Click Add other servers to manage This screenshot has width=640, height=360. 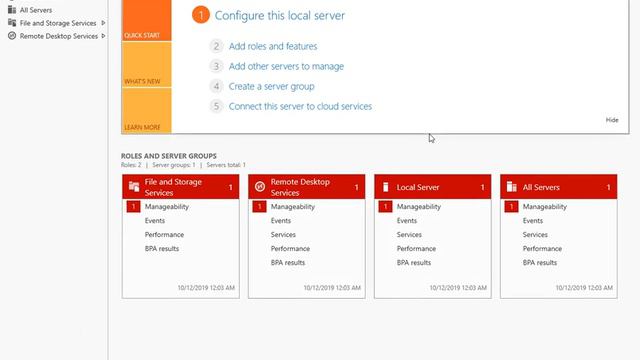286,67
